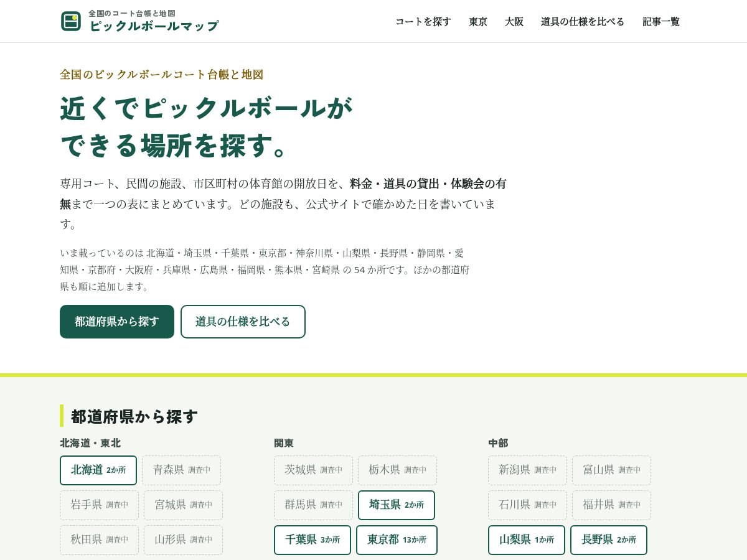The image size is (747, 560).
Task: Click the 茨城県 調査中 chip
Action: (313, 470)
